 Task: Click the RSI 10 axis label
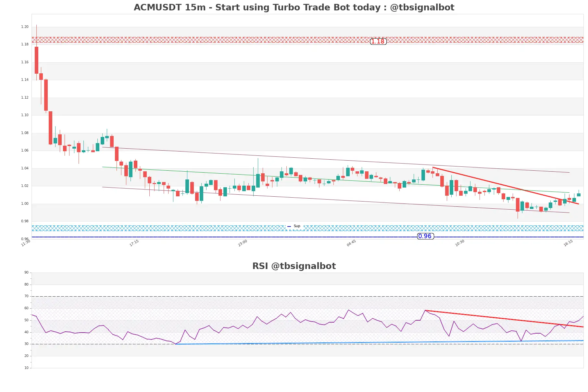pos(26,368)
